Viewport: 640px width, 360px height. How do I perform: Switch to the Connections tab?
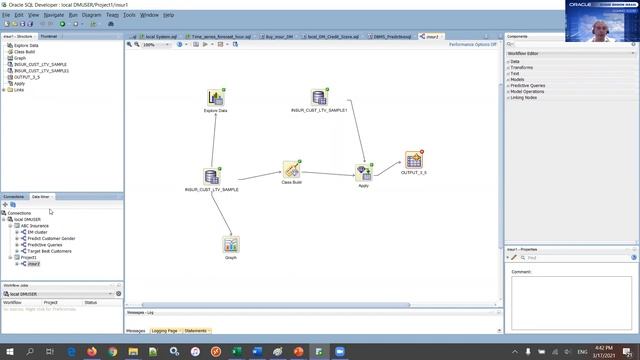pos(14,197)
